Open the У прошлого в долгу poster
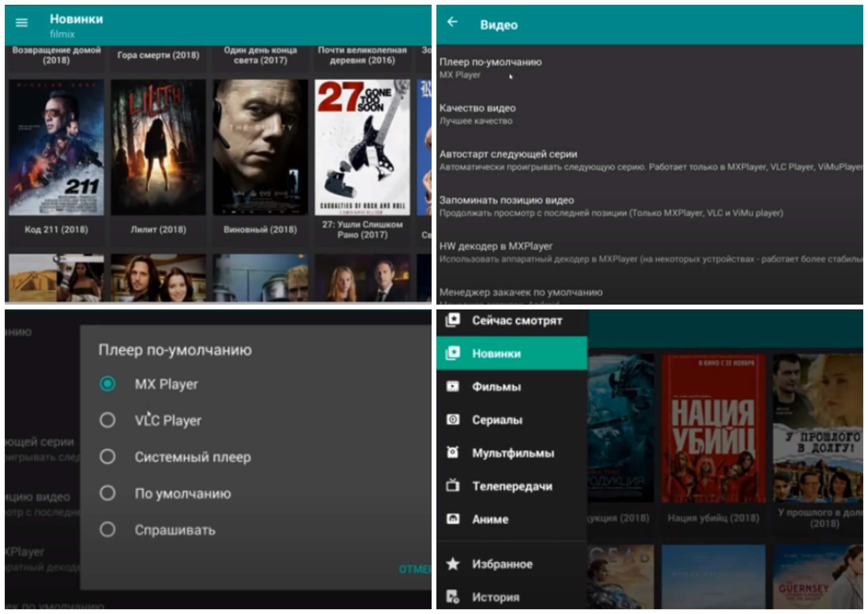The width and height of the screenshot is (868, 614). pos(817,428)
